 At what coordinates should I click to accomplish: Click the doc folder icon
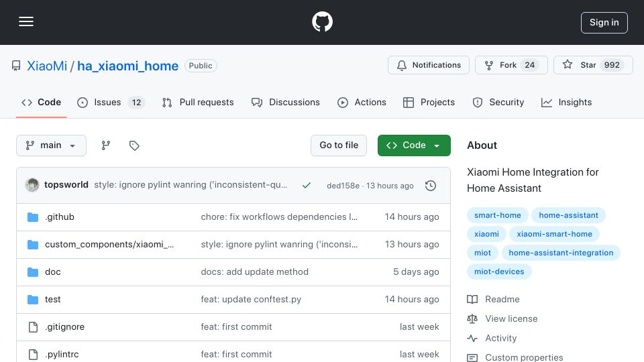click(x=33, y=272)
